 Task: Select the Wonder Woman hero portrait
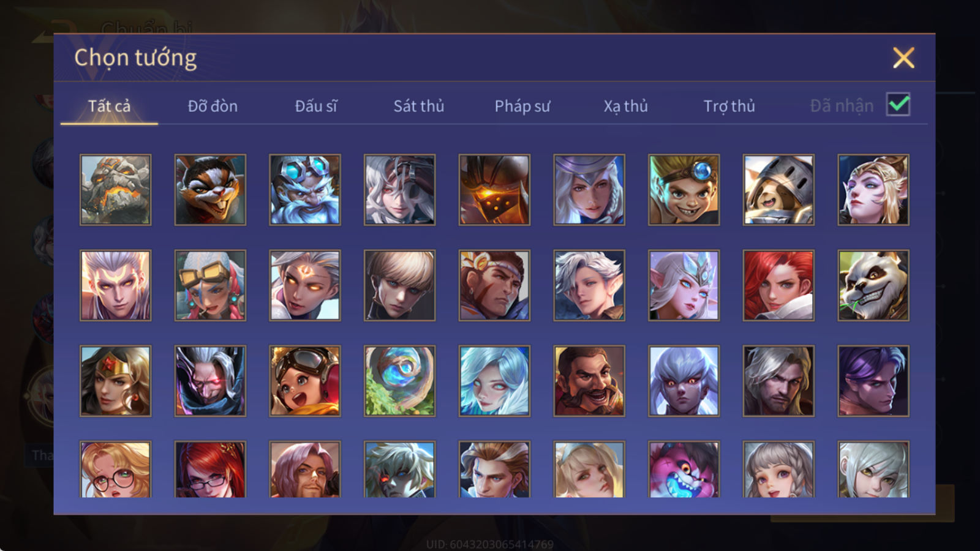115,381
